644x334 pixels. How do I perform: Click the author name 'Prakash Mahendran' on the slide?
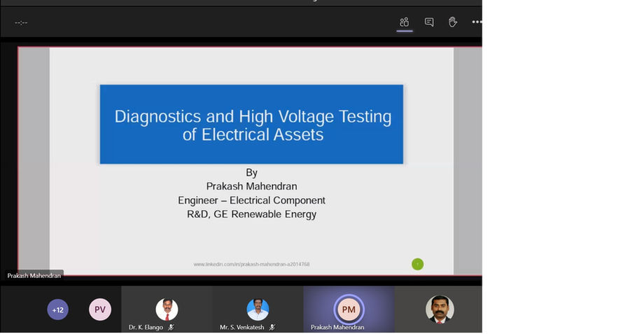tap(251, 186)
